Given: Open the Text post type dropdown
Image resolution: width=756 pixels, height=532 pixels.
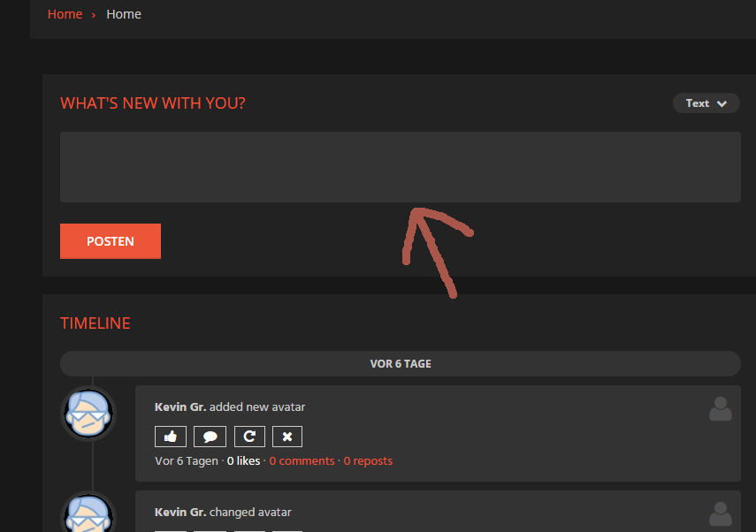Looking at the screenshot, I should [706, 103].
